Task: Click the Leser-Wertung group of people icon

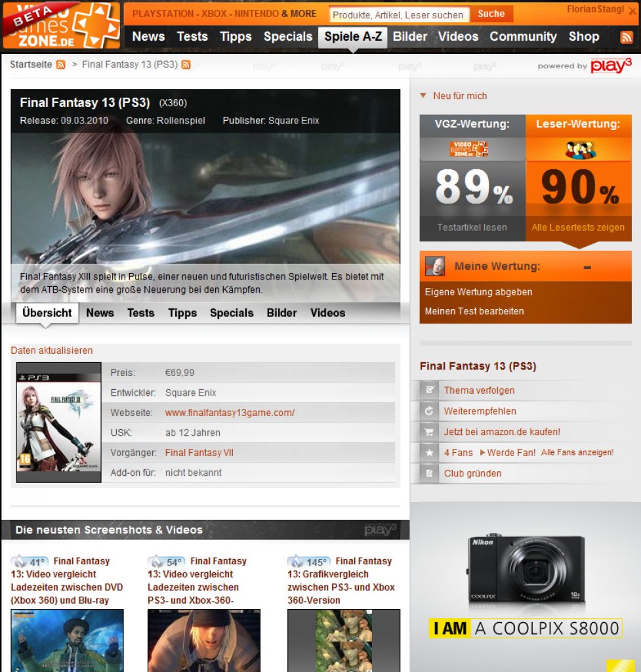Action: pyautogui.click(x=580, y=150)
